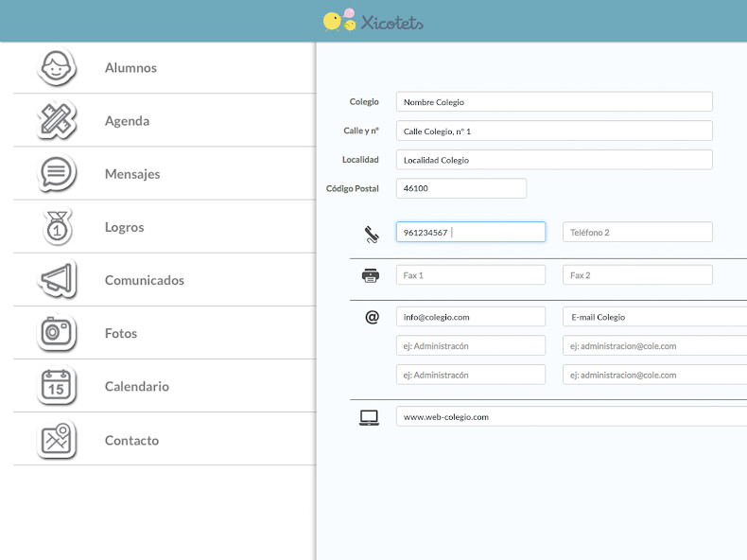Click the E-mail Colegio label field
747x560 pixels.
click(655, 317)
